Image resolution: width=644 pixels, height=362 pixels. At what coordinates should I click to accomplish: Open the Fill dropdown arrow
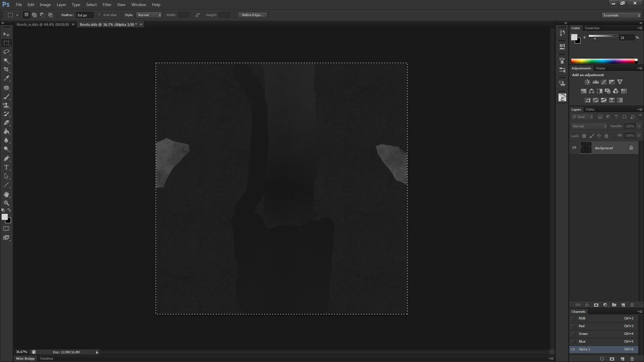[x=639, y=136]
